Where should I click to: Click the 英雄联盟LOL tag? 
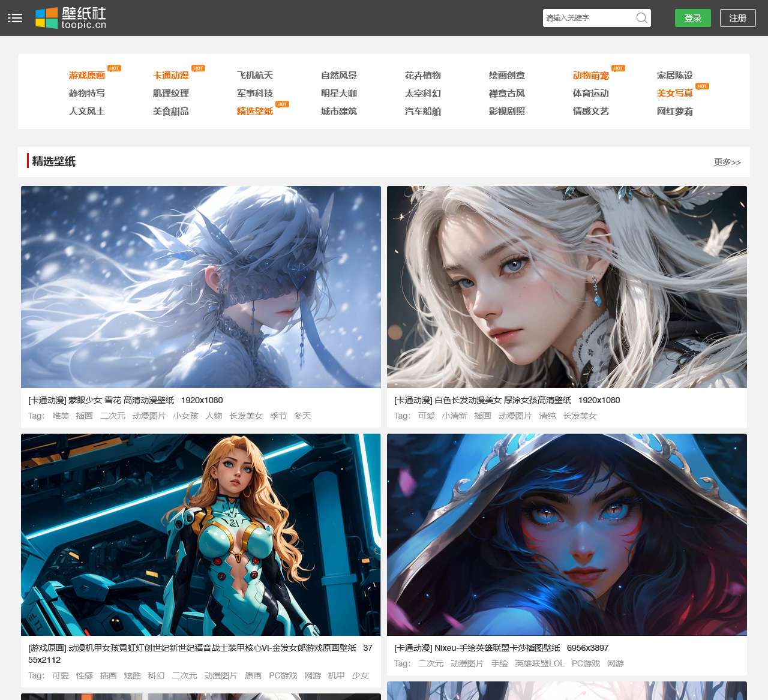point(540,663)
